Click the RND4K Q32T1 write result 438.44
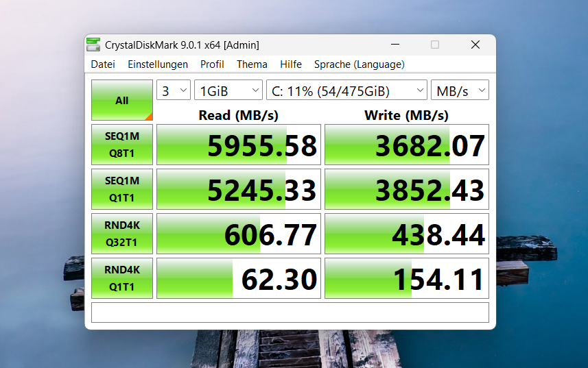This screenshot has height=368, width=588. (x=407, y=234)
